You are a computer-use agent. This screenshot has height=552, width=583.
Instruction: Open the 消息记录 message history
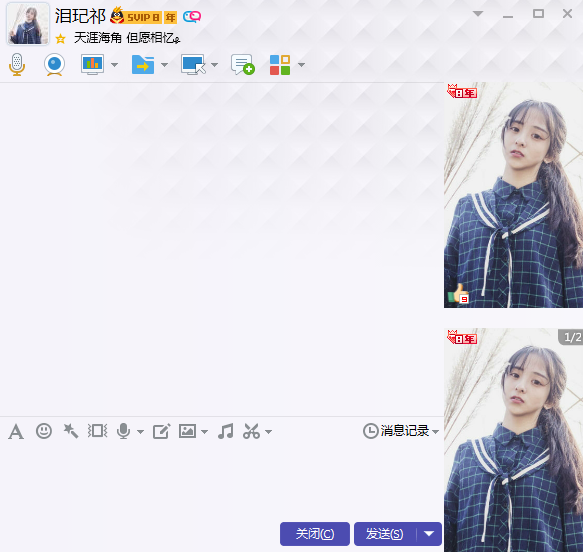click(401, 431)
